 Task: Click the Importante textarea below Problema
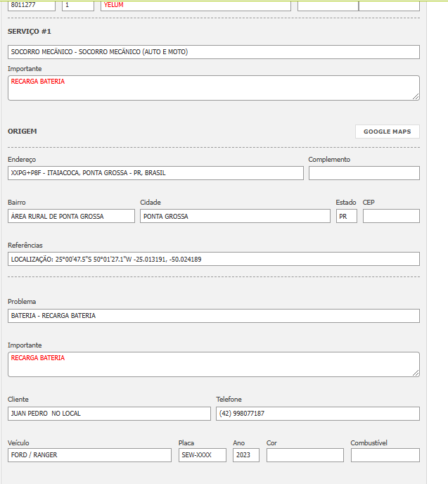point(213,364)
